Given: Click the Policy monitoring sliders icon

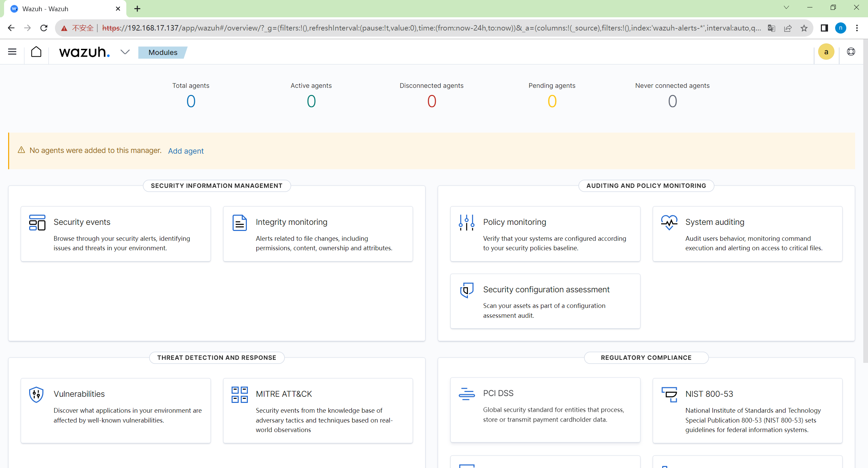Looking at the screenshot, I should pos(467,222).
